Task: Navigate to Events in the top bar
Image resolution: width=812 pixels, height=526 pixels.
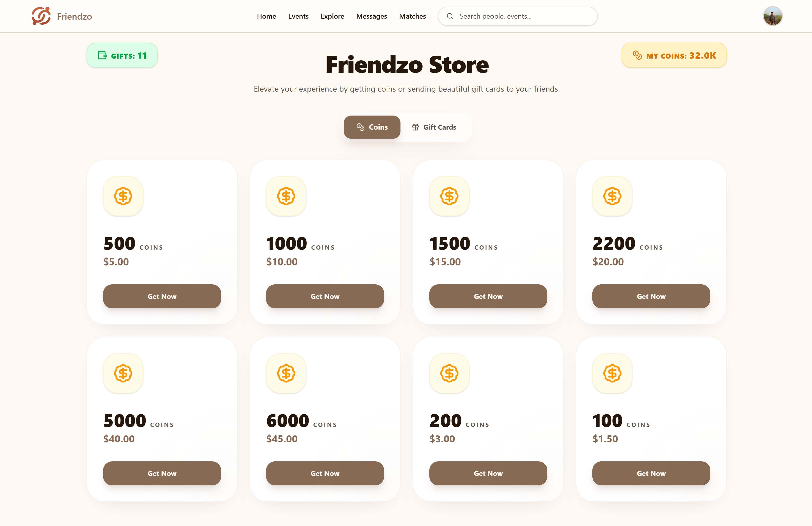Action: 298,16
